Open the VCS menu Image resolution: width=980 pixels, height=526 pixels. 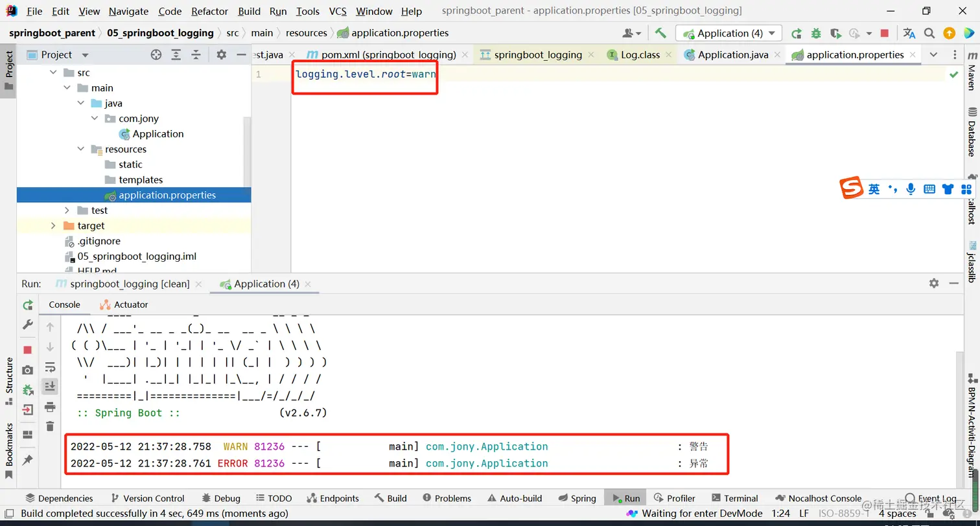tap(338, 11)
